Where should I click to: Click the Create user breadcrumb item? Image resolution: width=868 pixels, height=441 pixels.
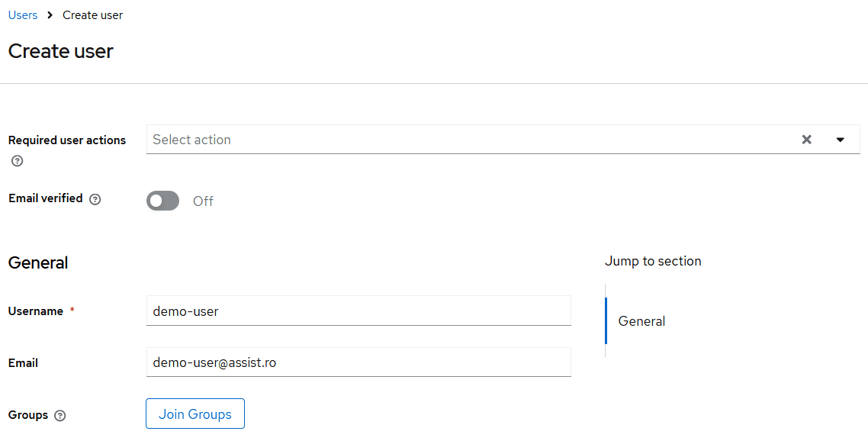tap(92, 14)
